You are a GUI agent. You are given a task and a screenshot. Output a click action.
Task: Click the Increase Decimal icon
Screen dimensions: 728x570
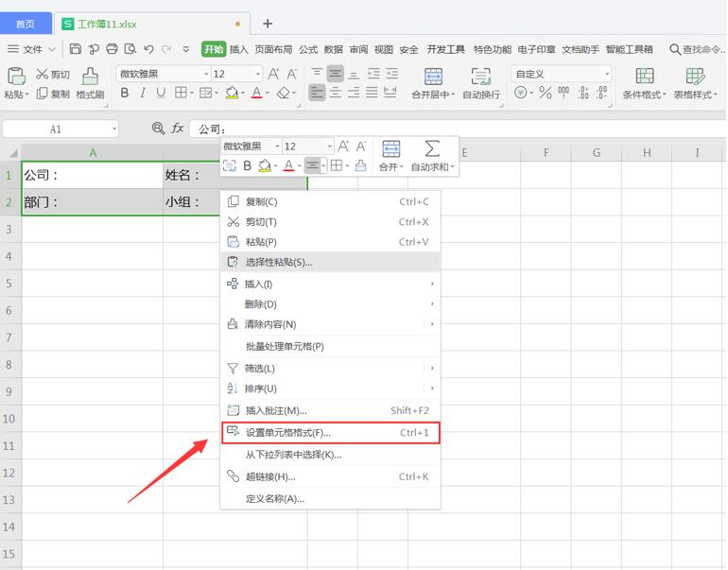click(x=583, y=93)
